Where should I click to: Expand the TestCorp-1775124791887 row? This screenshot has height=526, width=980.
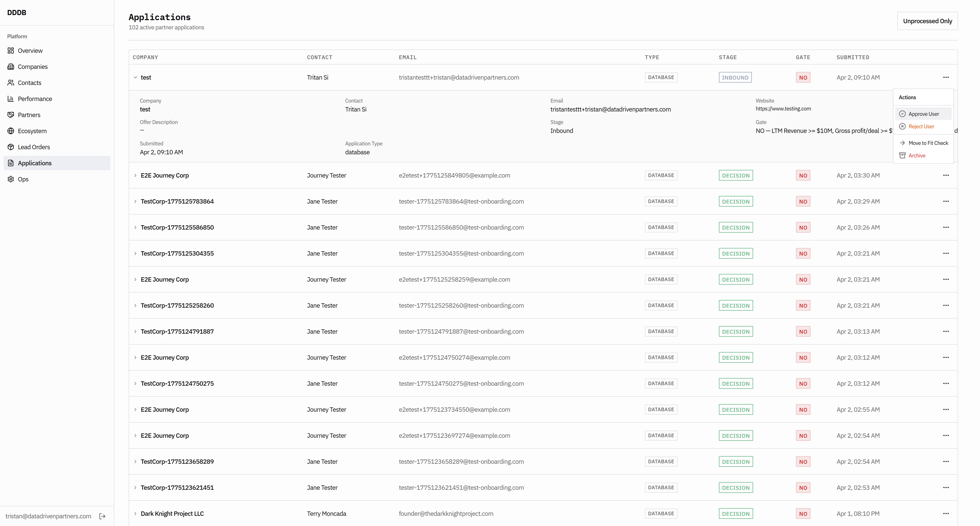[x=135, y=331]
